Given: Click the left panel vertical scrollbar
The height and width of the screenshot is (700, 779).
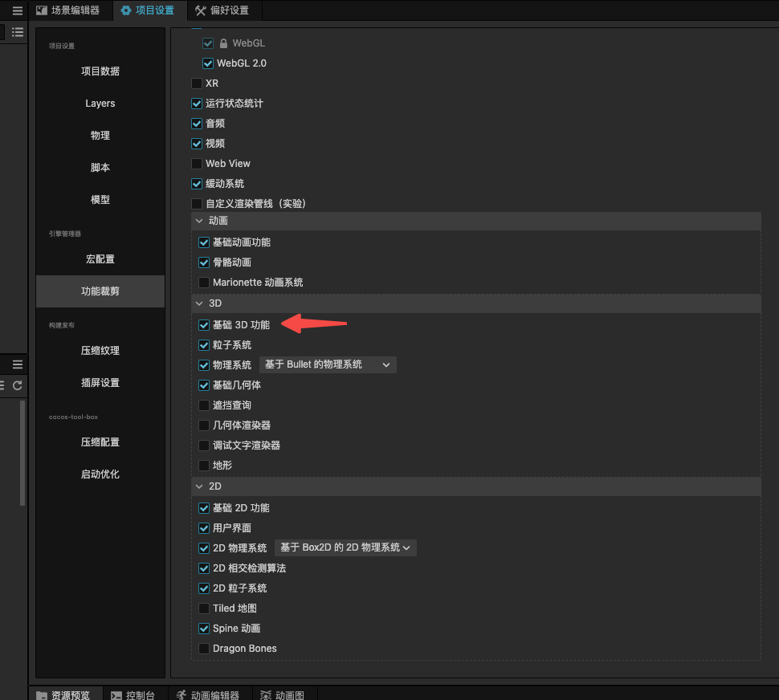Looking at the screenshot, I should (x=22, y=453).
